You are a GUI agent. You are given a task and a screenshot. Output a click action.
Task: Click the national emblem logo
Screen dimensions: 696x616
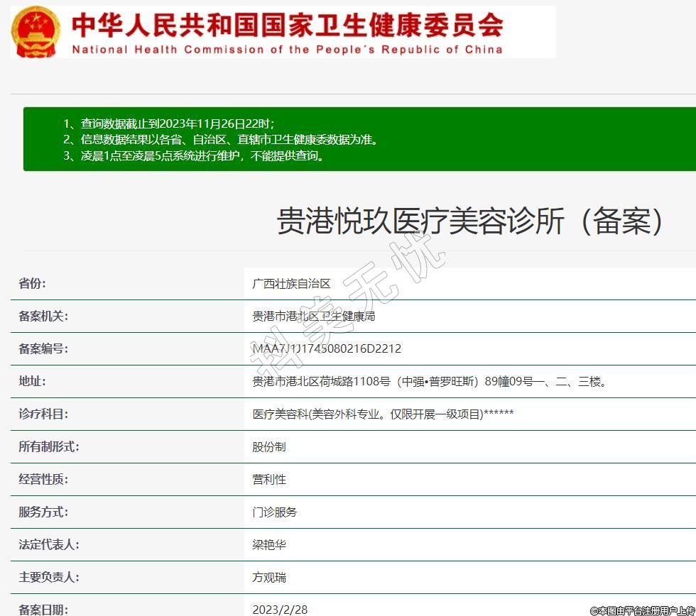pyautogui.click(x=36, y=32)
